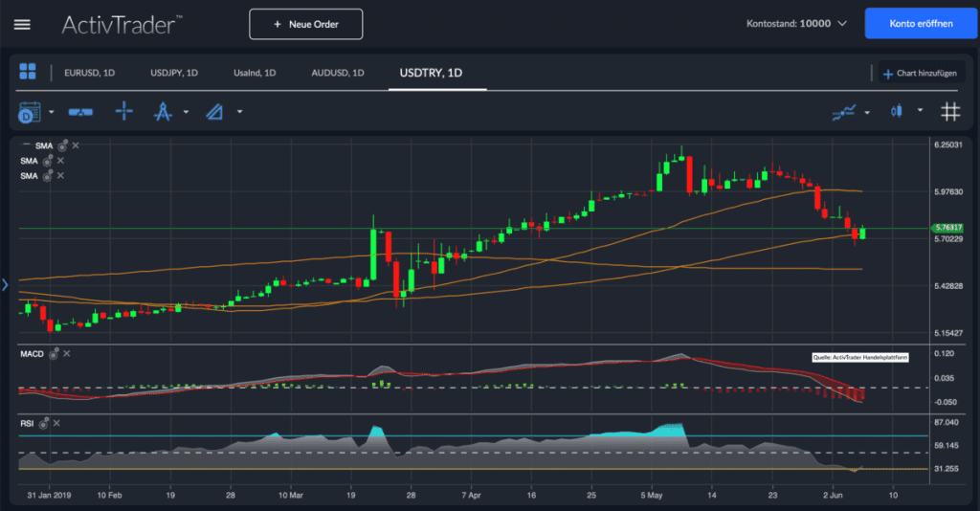Click the RSI panel label
The image size is (980, 511).
(27, 424)
